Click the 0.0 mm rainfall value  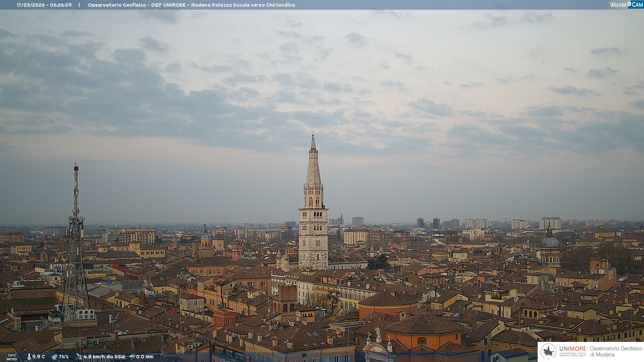[145, 357]
